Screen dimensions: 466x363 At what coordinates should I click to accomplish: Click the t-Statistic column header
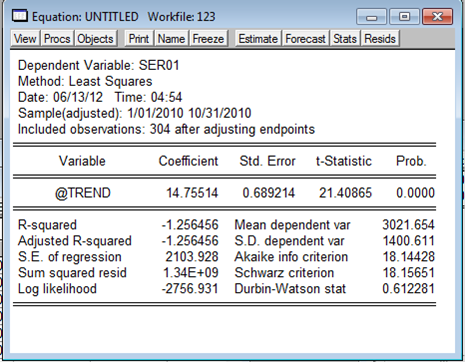[x=344, y=161]
